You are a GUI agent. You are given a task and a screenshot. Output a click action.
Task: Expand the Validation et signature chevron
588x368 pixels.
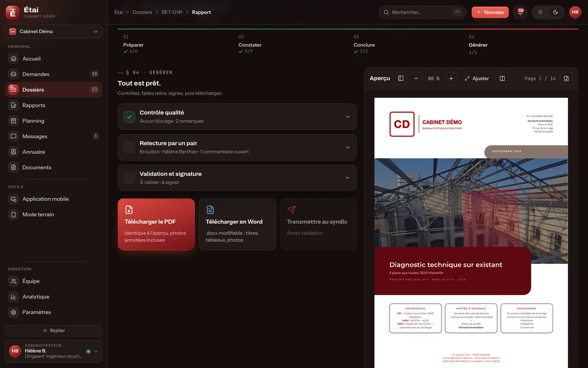coord(348,178)
